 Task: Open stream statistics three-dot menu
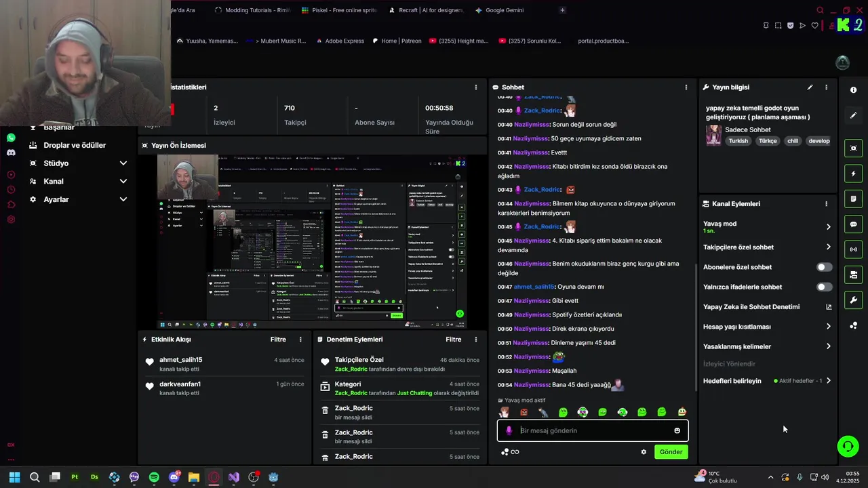[475, 87]
